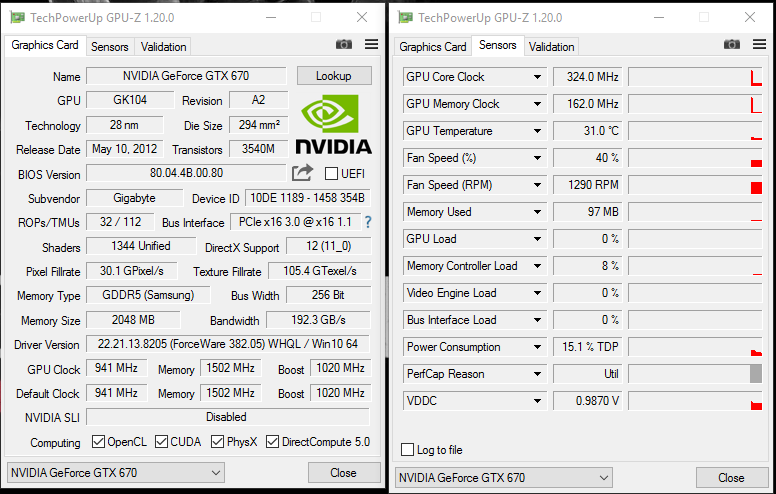Toggle the PhysX checkbox
This screenshot has height=494, width=776.
[x=217, y=442]
